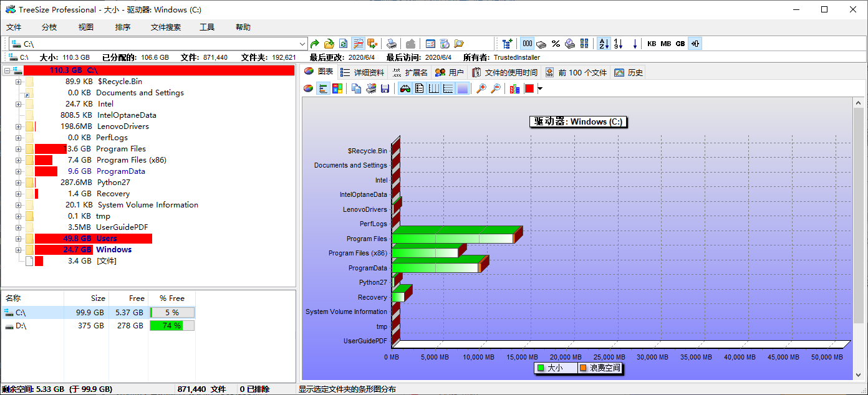Toggle the size display mode button (000)
This screenshot has height=395, width=868.
pyautogui.click(x=527, y=44)
